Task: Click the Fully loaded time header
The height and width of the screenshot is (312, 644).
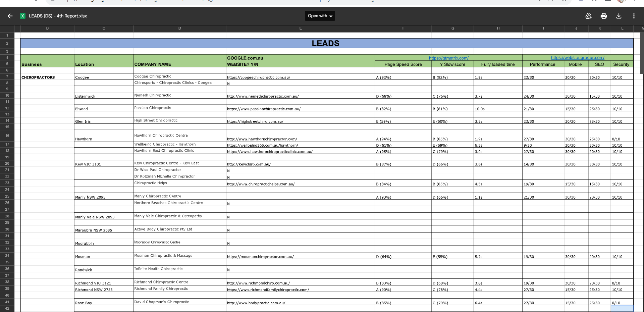Action: (498, 64)
